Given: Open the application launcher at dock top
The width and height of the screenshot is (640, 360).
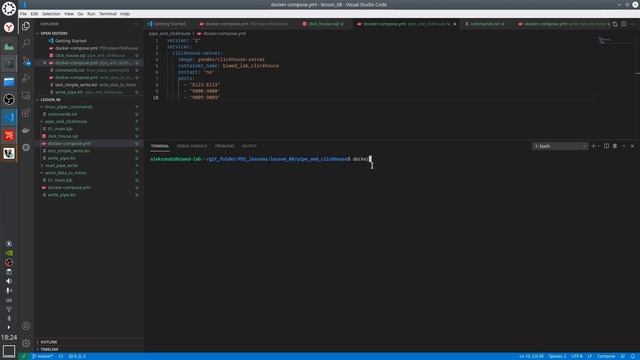Looking at the screenshot, I should click(x=9, y=9).
